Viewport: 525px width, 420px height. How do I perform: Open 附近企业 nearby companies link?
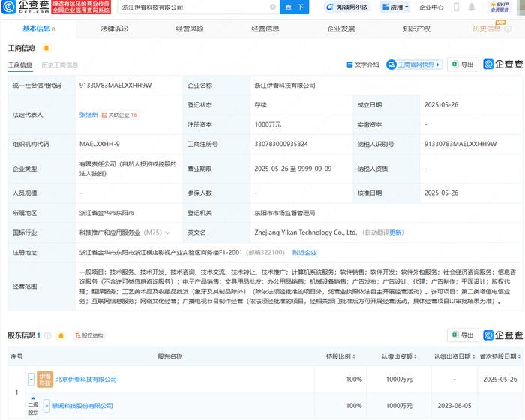tap(304, 252)
